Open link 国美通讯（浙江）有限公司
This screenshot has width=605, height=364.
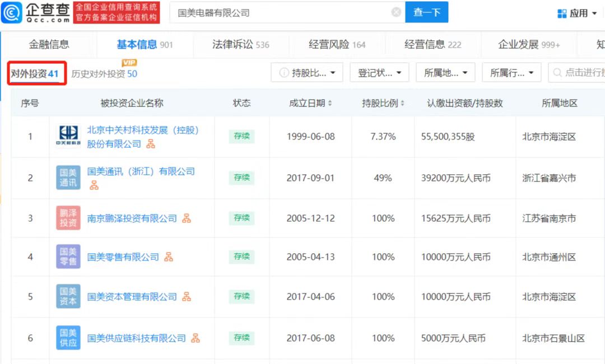click(141, 171)
